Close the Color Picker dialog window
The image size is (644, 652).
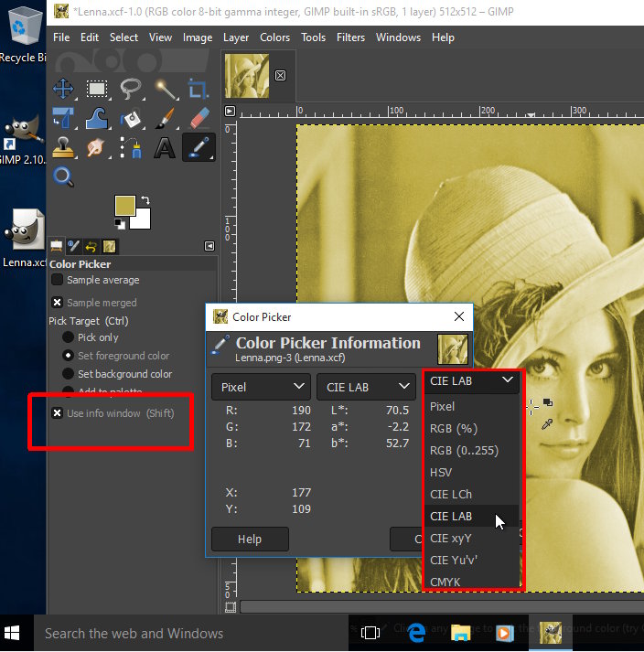[459, 316]
